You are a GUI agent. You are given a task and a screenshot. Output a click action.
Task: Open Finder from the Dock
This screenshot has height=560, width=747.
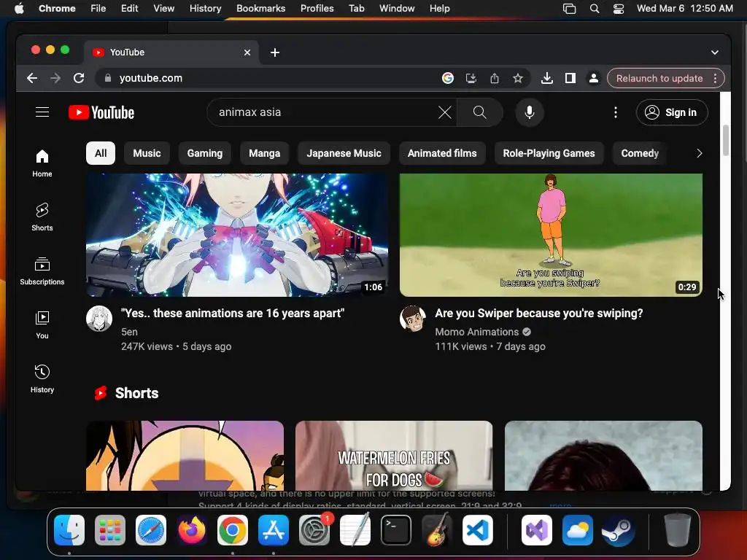69,530
